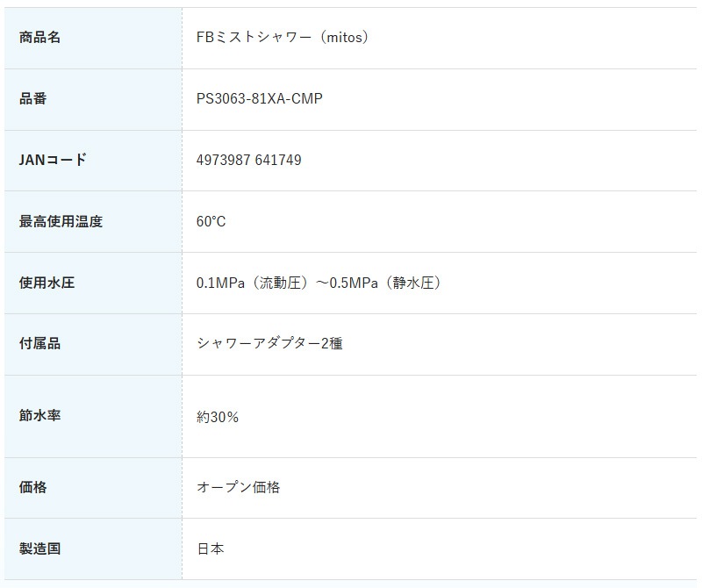Click the （mitos） text in product name
702x588 pixels.
(x=344, y=38)
